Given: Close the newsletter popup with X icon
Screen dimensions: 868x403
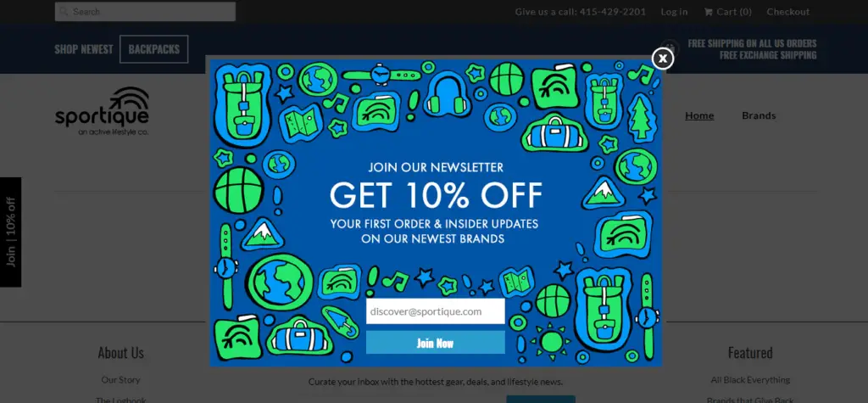Looking at the screenshot, I should point(663,59).
